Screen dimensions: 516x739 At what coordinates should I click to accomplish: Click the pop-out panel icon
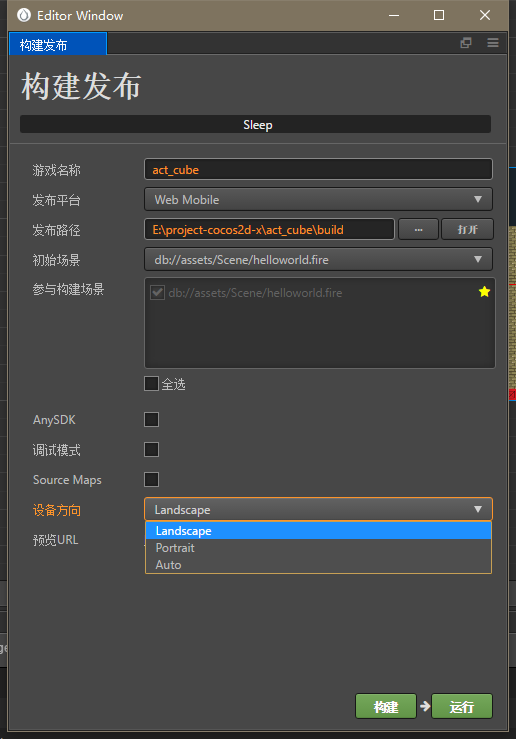point(466,43)
